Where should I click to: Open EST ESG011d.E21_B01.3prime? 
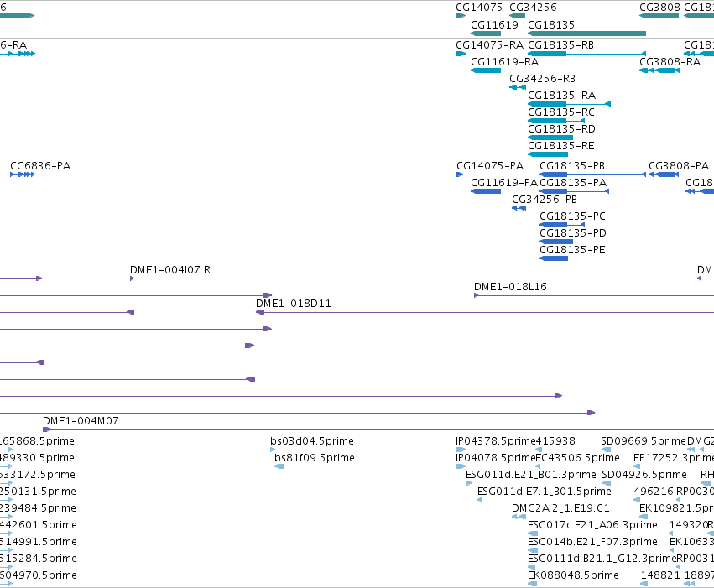point(469,483)
